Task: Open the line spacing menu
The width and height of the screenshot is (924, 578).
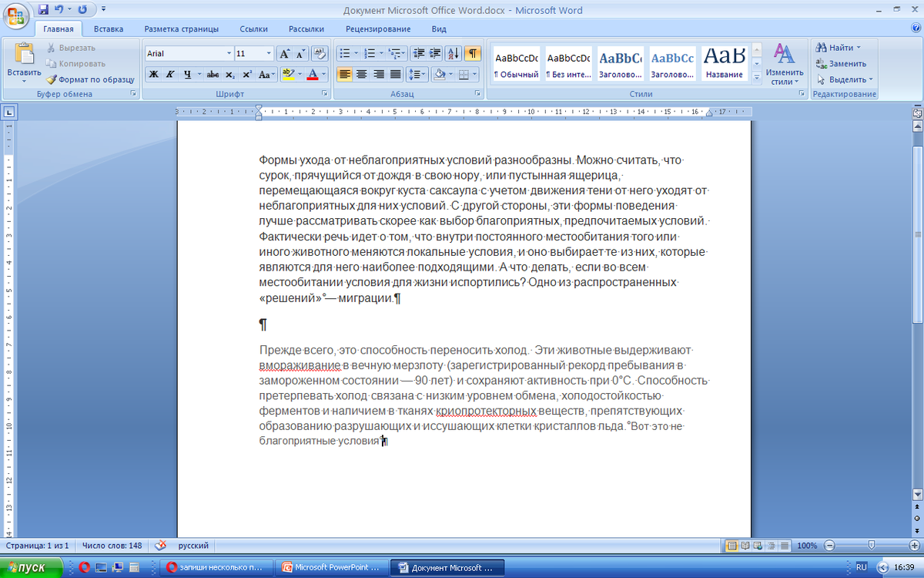Action: click(x=417, y=75)
